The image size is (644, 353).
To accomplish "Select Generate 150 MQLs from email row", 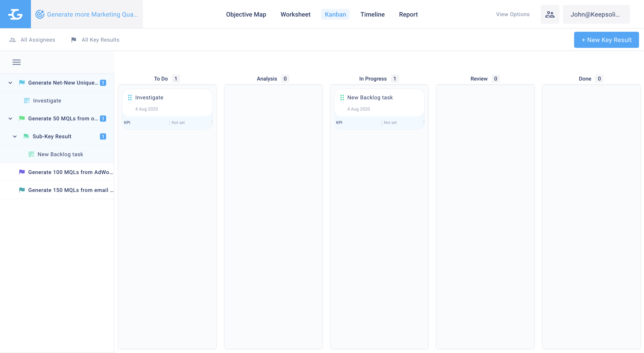I will coord(57,190).
